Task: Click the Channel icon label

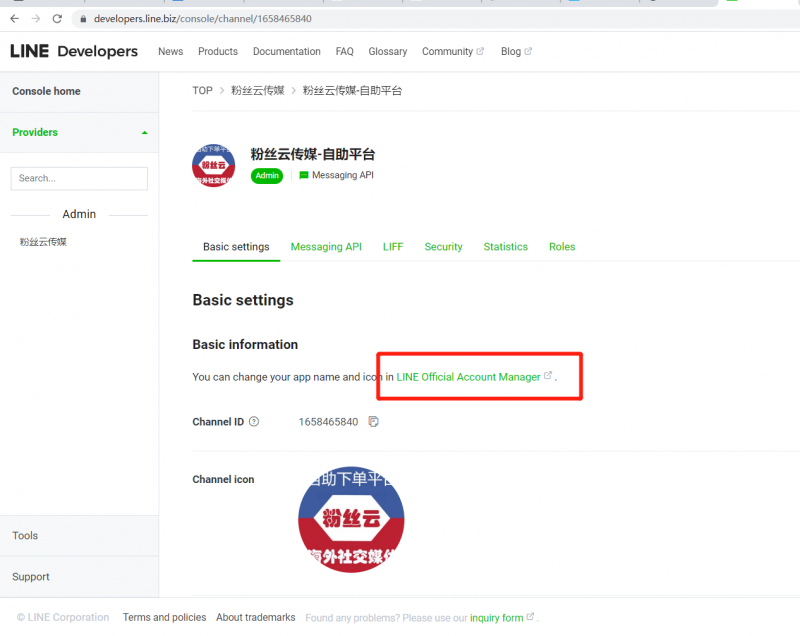Action: coord(223,479)
